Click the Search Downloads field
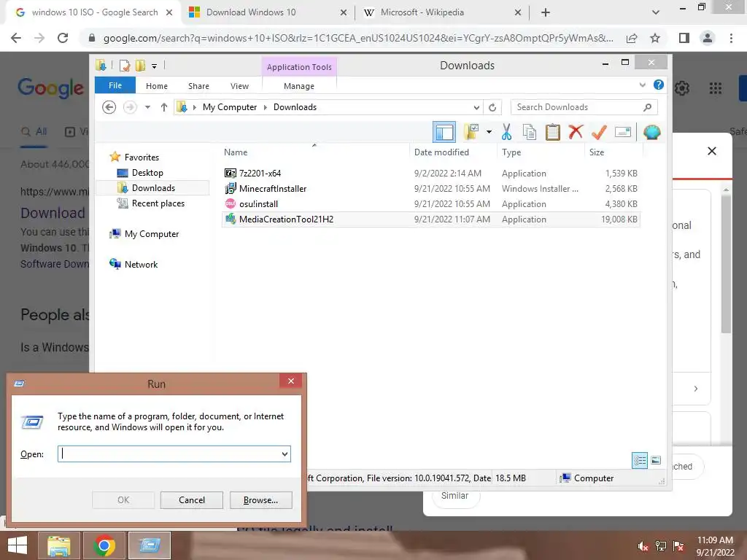Image resolution: width=747 pixels, height=560 pixels. [x=584, y=107]
